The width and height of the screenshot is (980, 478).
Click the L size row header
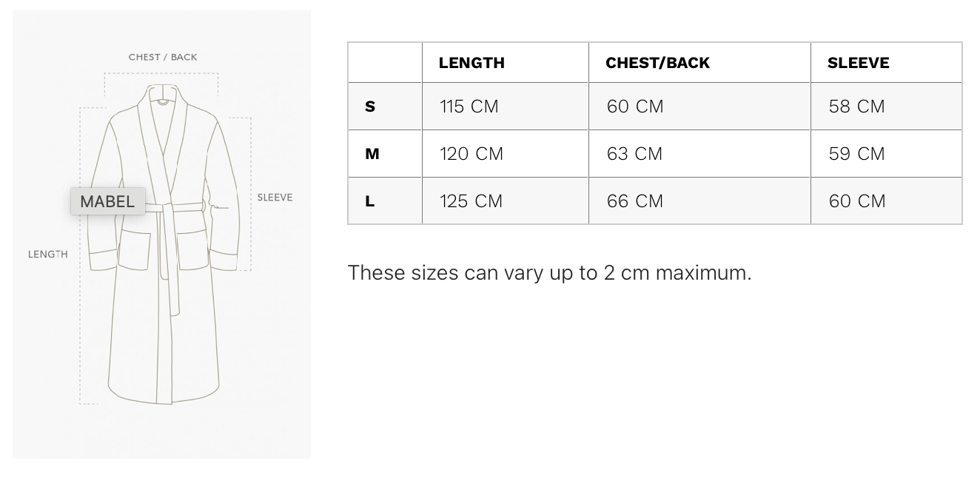point(369,201)
